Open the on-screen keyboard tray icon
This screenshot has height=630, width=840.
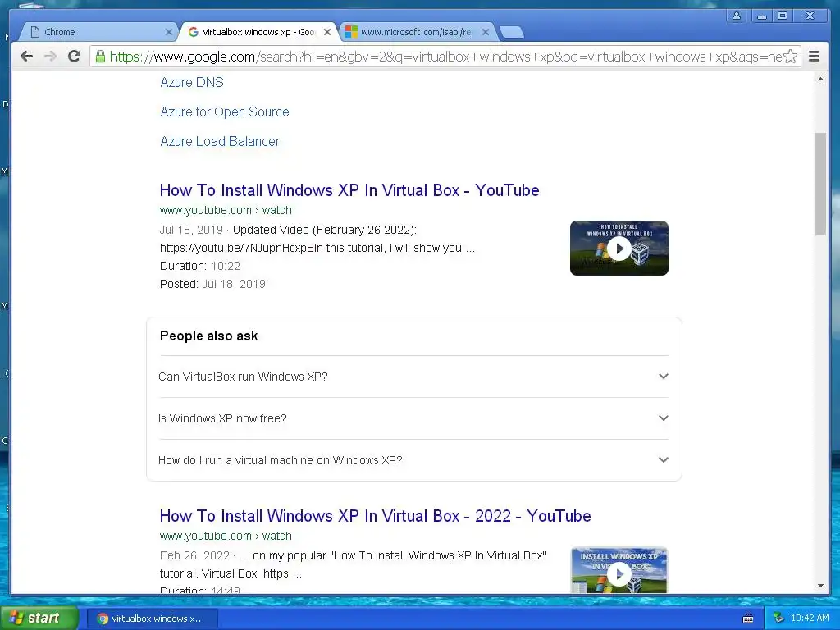748,619
